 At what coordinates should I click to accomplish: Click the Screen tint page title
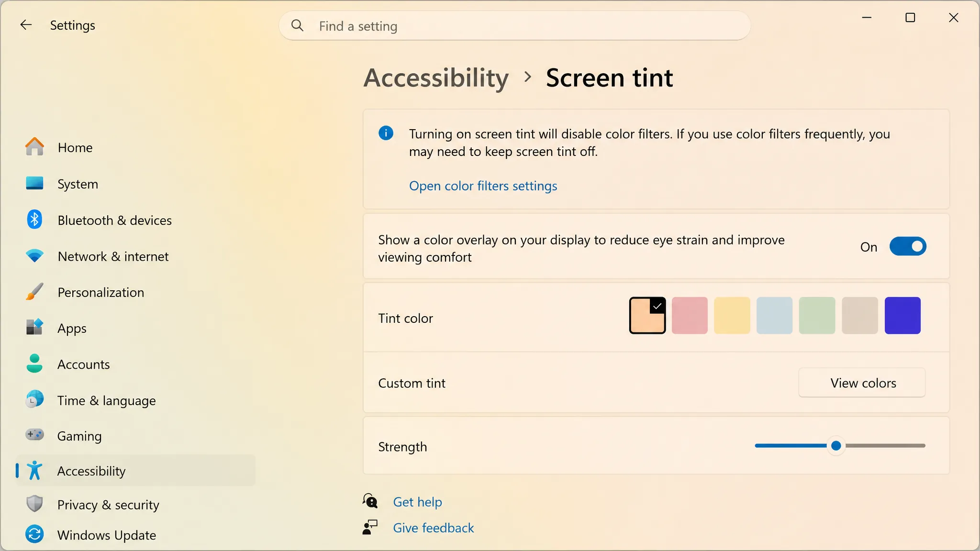click(x=609, y=77)
